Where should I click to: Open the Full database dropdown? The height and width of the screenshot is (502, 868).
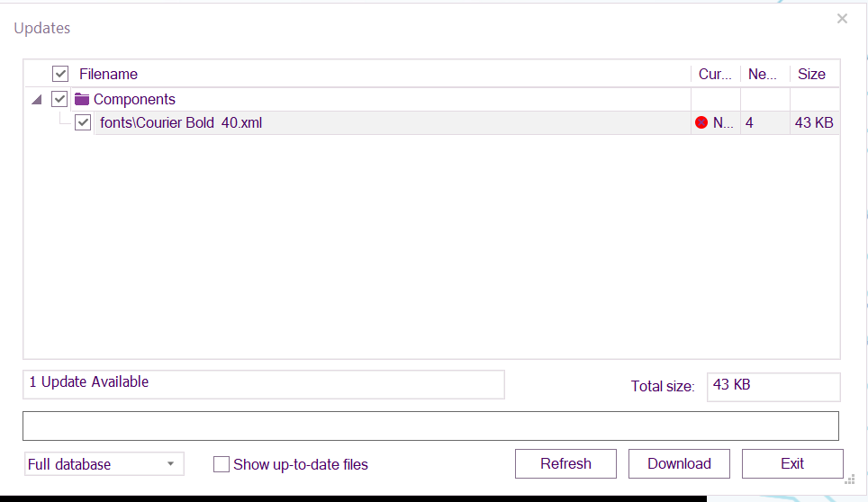pyautogui.click(x=104, y=464)
